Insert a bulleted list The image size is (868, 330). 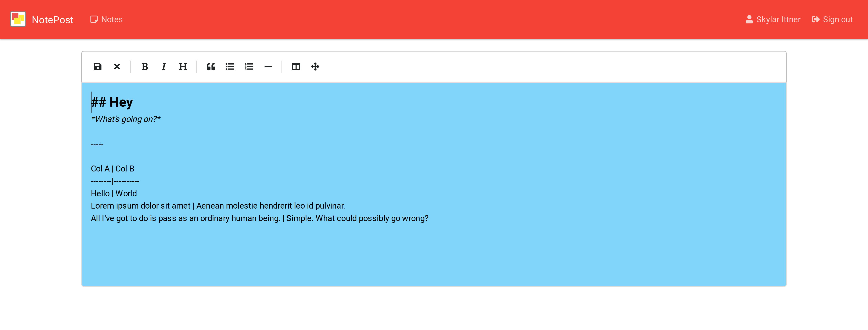[x=230, y=67]
